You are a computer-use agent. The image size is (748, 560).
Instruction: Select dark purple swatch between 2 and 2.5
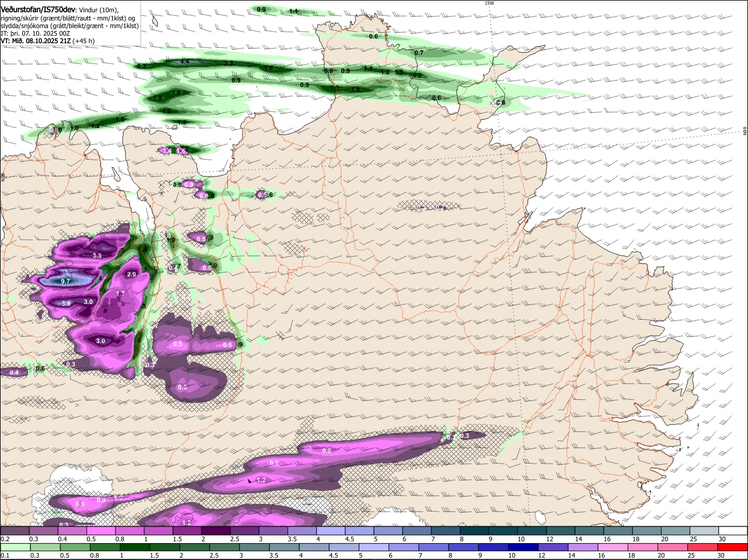pos(216,530)
